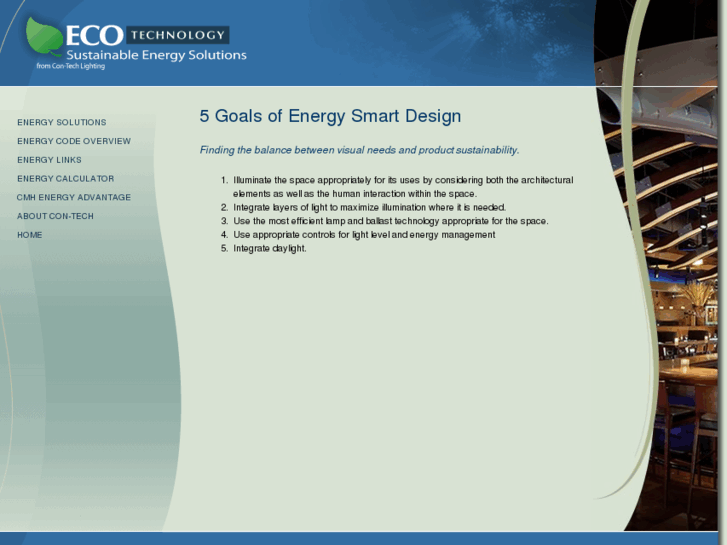Image resolution: width=727 pixels, height=545 pixels.
Task: Click 'from Con-Tech Lighting' text
Action: [x=70, y=66]
